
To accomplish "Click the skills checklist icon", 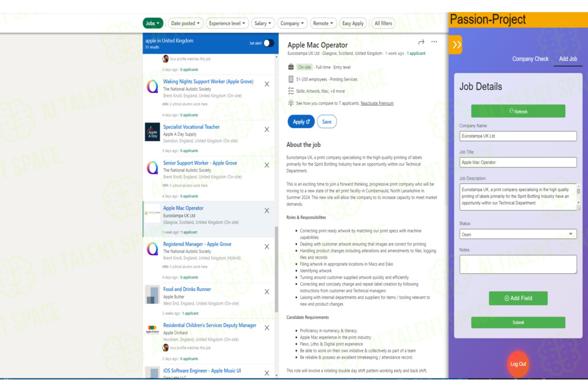I will tap(291, 91).
